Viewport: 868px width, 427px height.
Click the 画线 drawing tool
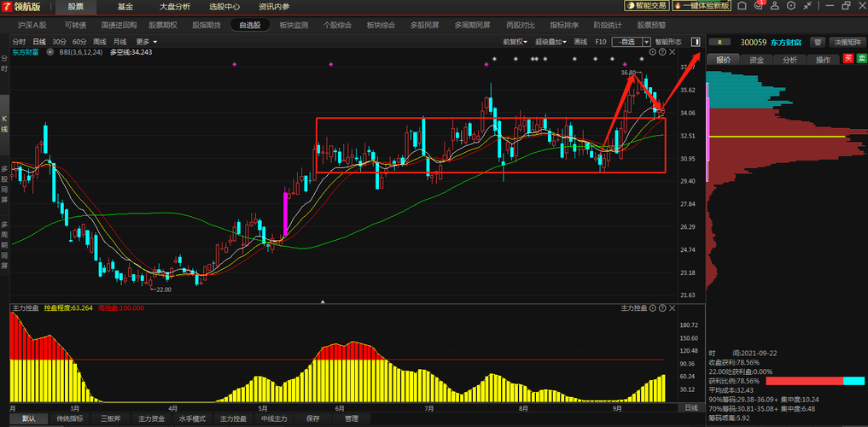[x=580, y=42]
